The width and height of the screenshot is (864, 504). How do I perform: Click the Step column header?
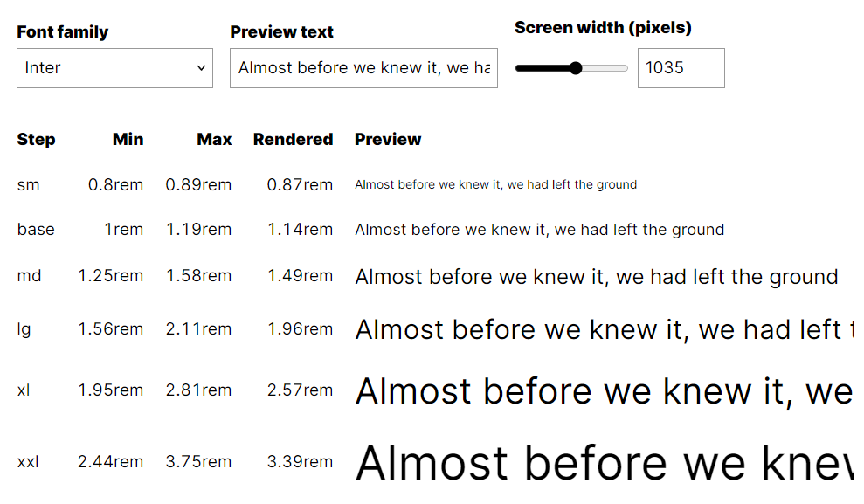pyautogui.click(x=36, y=140)
